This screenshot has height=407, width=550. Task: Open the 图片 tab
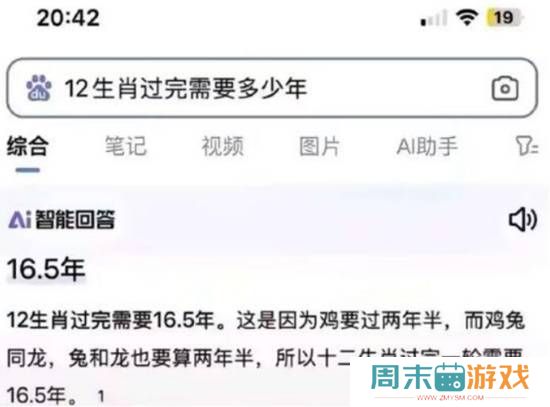click(319, 146)
